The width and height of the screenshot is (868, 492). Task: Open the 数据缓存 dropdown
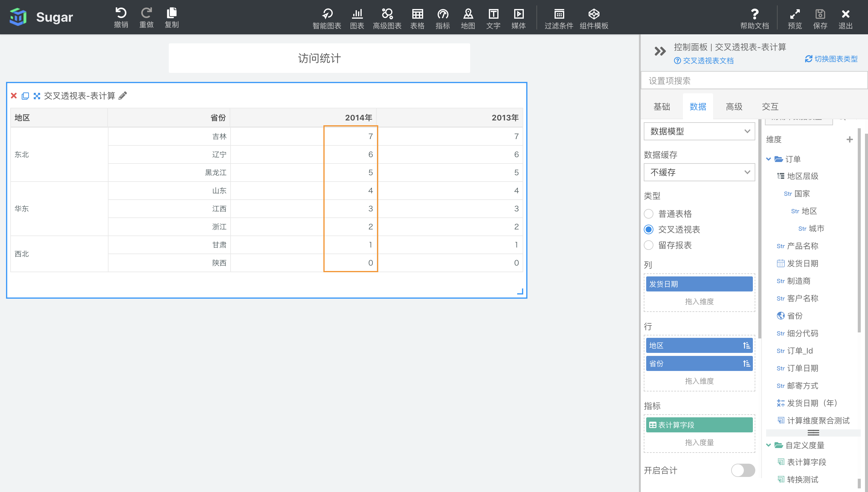tap(699, 172)
